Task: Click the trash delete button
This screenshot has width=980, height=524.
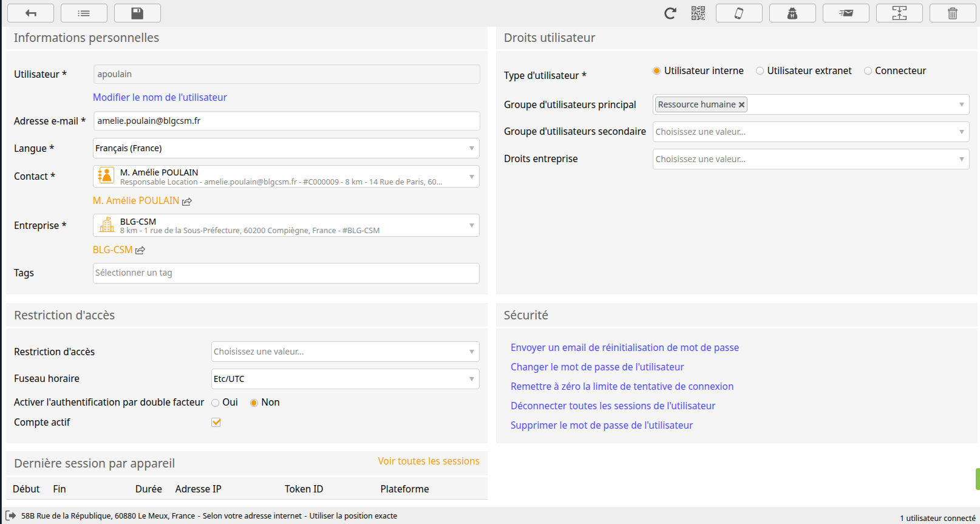Action: (953, 13)
